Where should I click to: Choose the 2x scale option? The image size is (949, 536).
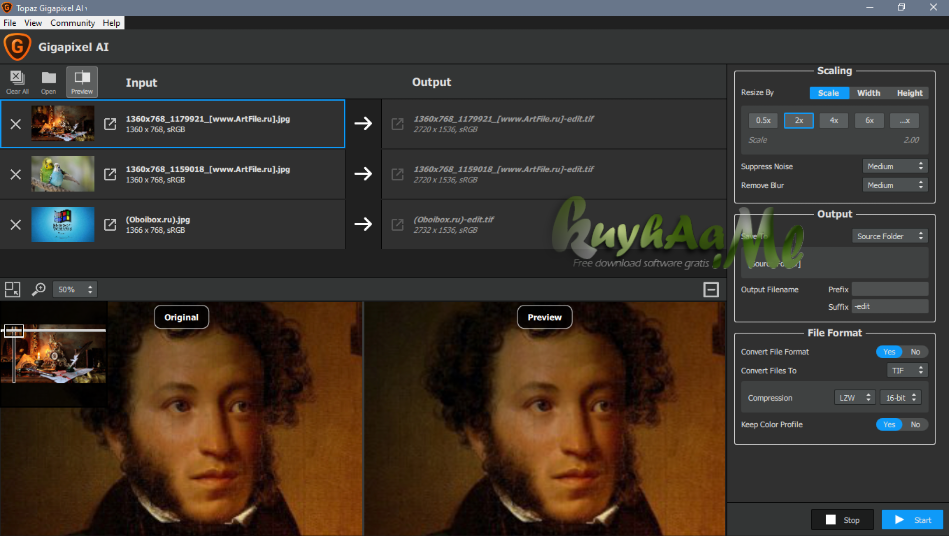[x=799, y=120]
